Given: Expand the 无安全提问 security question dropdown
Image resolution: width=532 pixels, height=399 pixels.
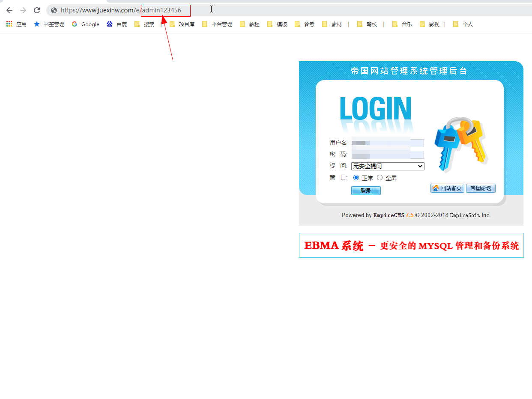Looking at the screenshot, I should [x=388, y=166].
